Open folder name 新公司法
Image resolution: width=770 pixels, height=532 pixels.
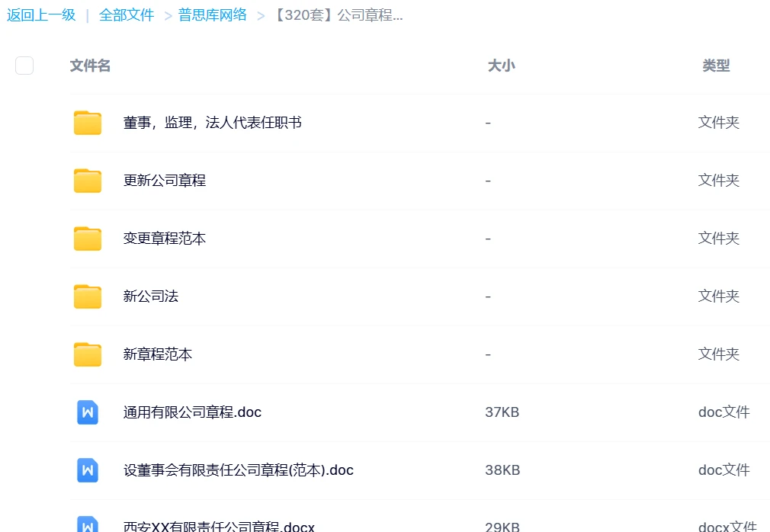click(151, 296)
